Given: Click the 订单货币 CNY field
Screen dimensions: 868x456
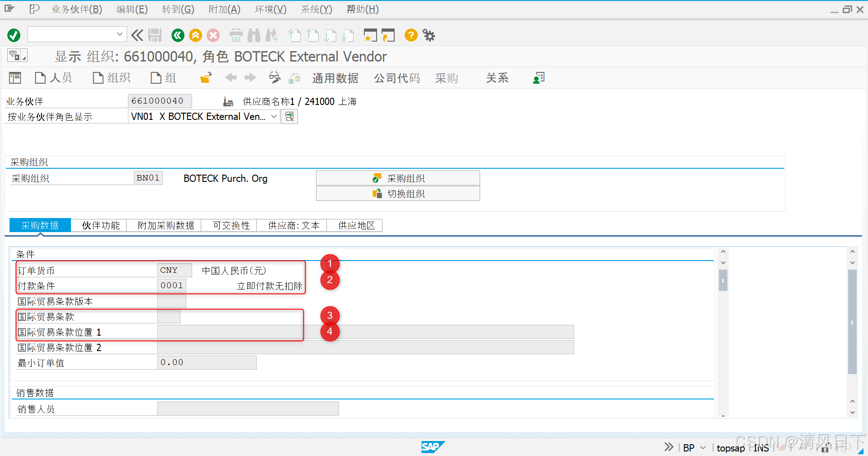Looking at the screenshot, I should pos(175,270).
